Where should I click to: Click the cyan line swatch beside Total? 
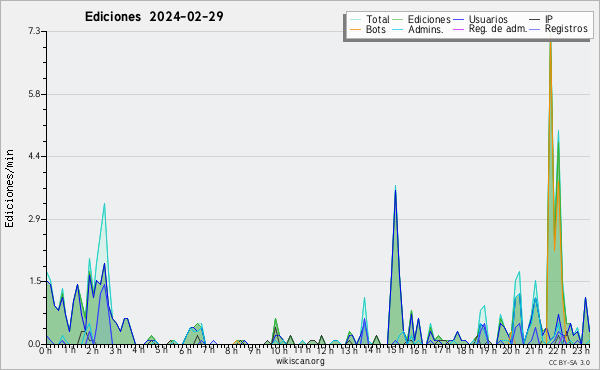click(x=355, y=20)
